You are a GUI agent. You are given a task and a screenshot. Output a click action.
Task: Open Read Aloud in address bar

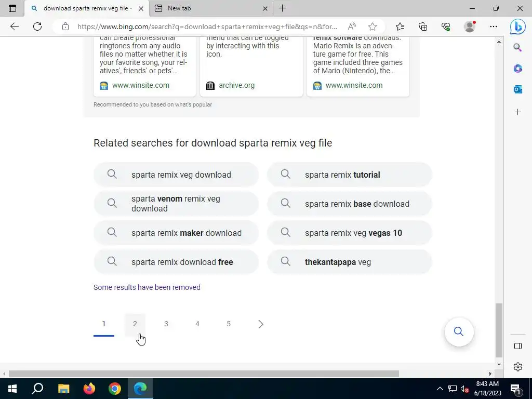(x=352, y=26)
